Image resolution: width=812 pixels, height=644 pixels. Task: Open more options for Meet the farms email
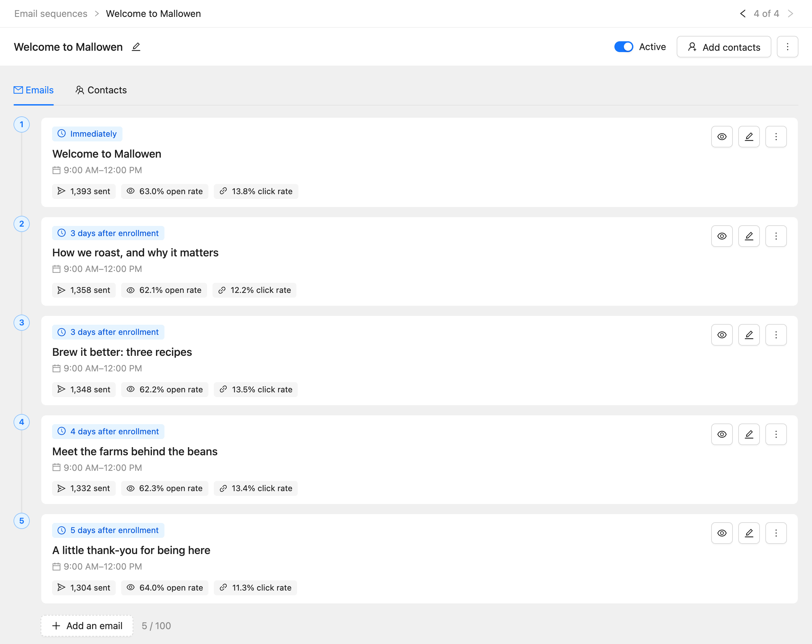coord(776,434)
